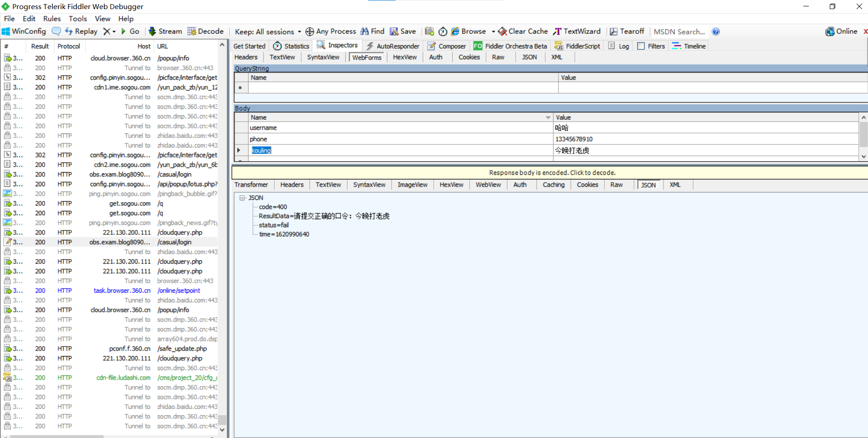Click the comment speech-bubble icon
Image resolution: width=868 pixels, height=438 pixels.
click(x=56, y=31)
